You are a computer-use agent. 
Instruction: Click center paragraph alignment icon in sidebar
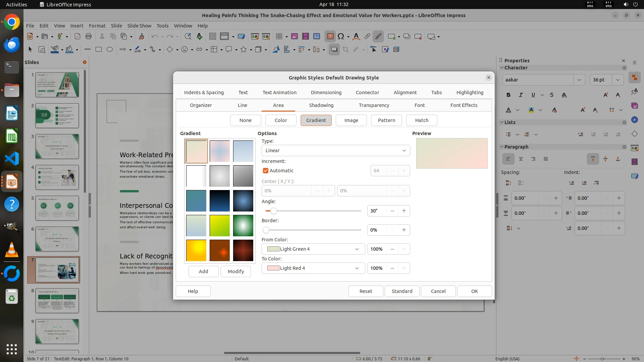521,159
